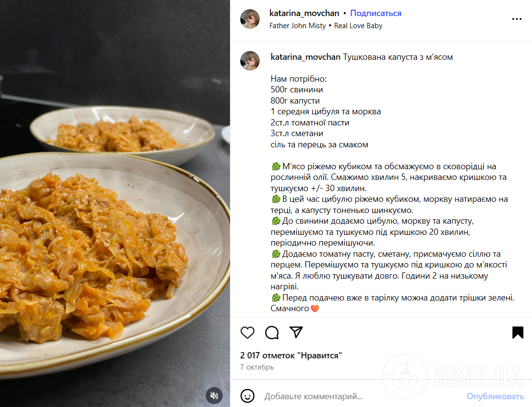
Task: Open the emoji picker smiley icon
Action: click(248, 396)
